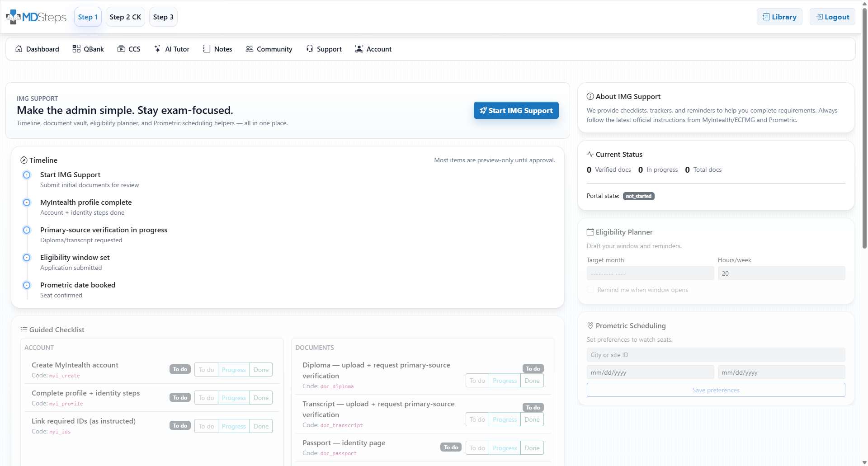This screenshot has height=466, width=868.
Task: Mark Create MyIntealth account as Done
Action: point(261,369)
